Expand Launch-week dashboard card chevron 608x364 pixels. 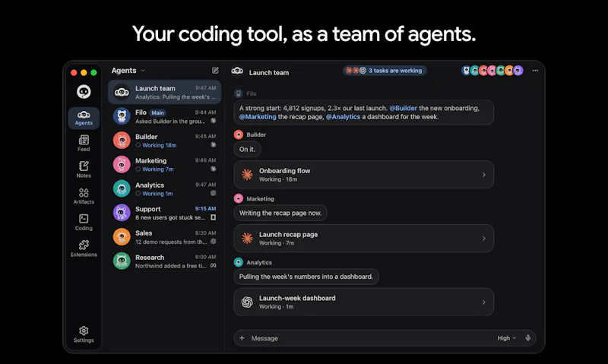(x=483, y=302)
